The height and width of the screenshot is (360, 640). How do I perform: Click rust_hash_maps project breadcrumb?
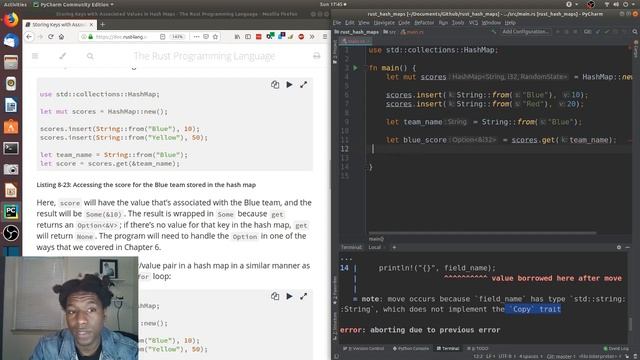pyautogui.click(x=357, y=32)
